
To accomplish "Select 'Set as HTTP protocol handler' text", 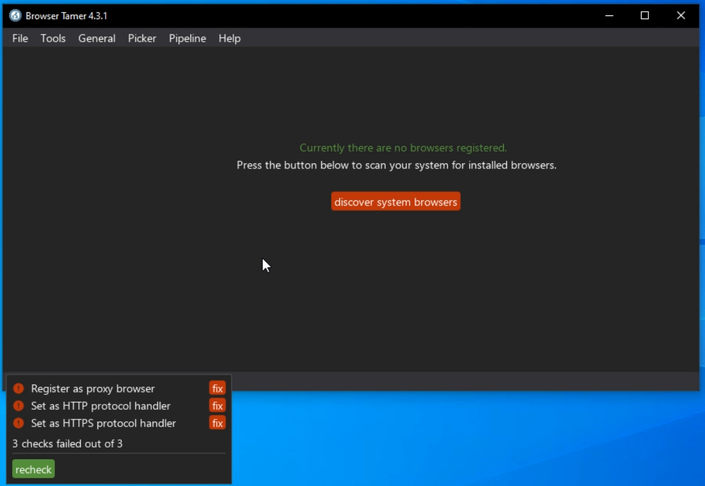I will pyautogui.click(x=101, y=406).
